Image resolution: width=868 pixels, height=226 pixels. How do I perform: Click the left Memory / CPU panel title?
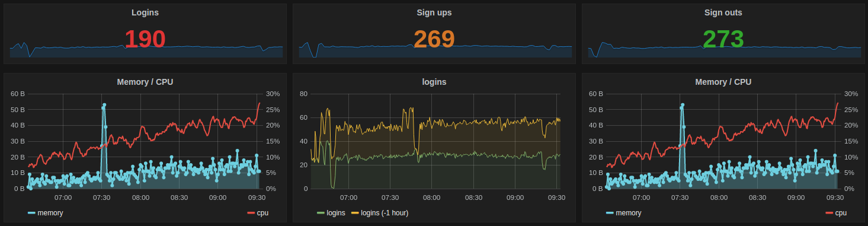pyautogui.click(x=145, y=82)
